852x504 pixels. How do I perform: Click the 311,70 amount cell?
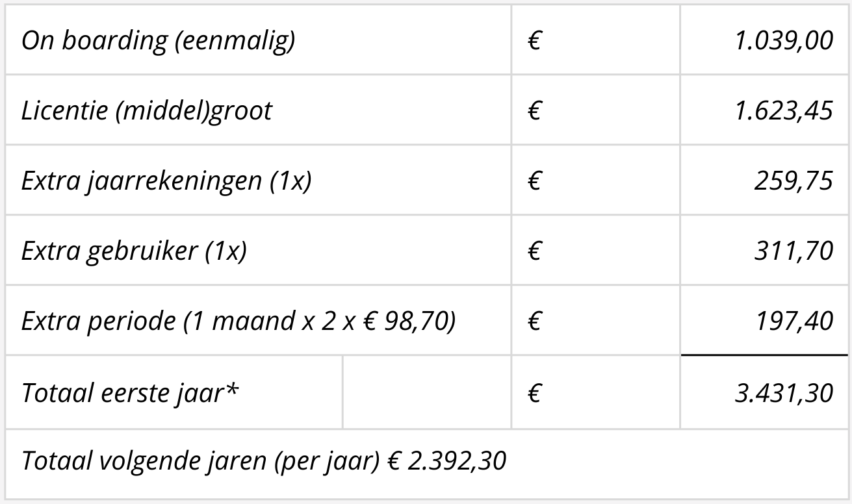(x=793, y=251)
